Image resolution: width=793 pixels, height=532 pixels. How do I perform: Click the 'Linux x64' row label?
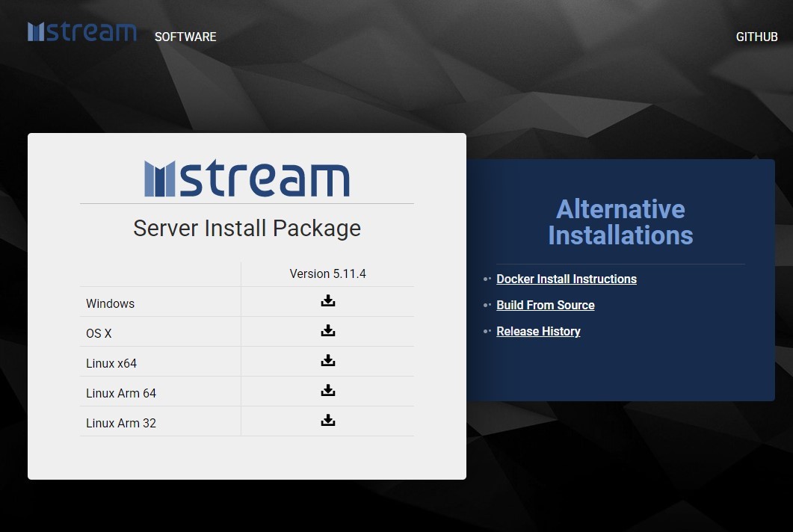(x=111, y=364)
